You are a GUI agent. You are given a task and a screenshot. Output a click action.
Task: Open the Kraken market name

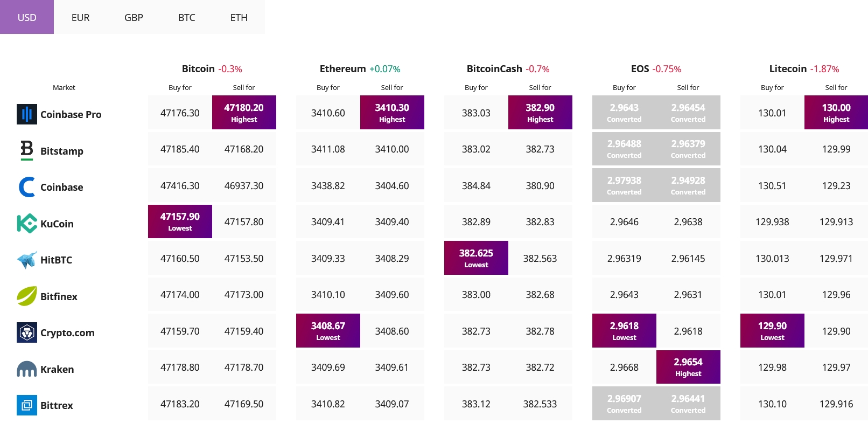click(57, 369)
